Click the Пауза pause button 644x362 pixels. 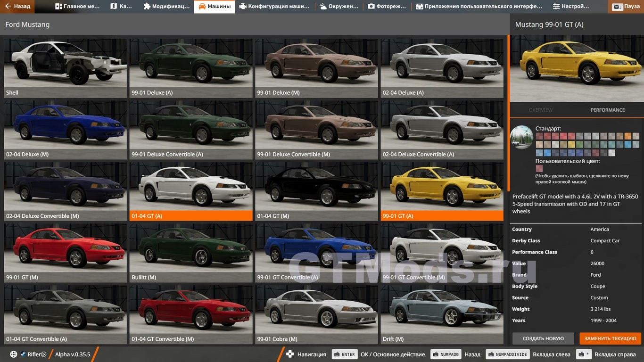627,7
